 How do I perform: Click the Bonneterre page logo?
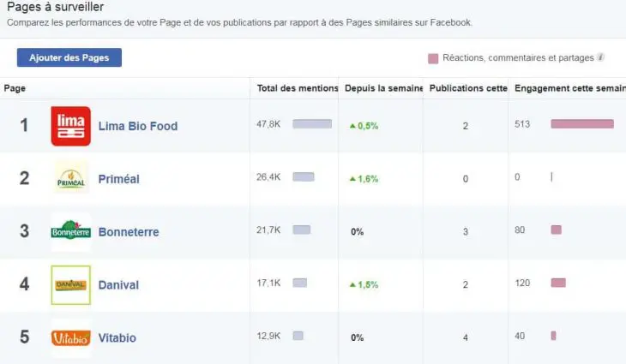point(70,231)
